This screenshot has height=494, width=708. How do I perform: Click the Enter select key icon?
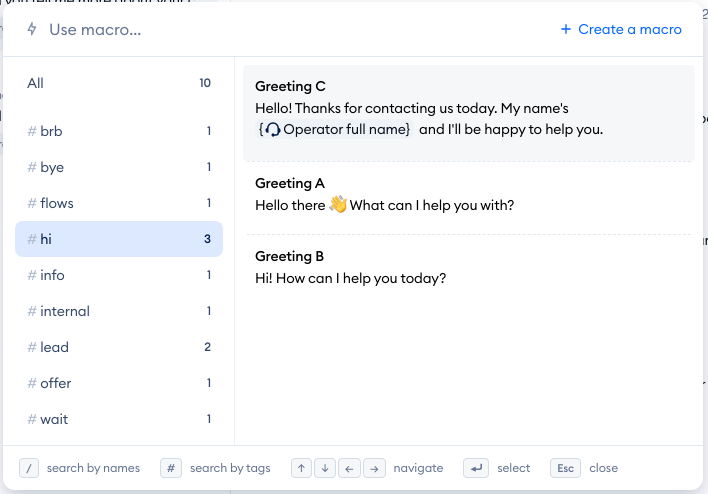tap(474, 468)
